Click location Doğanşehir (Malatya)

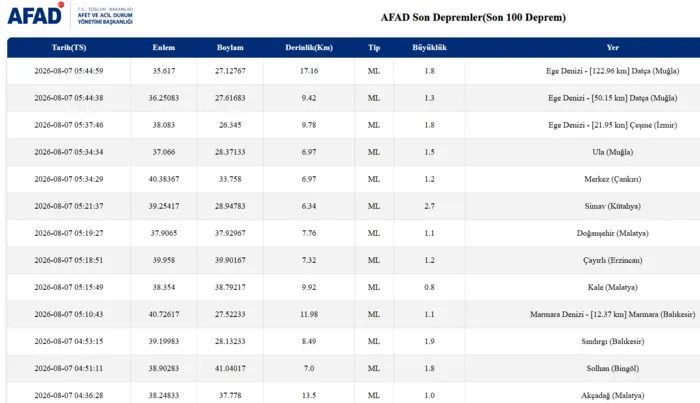point(612,233)
